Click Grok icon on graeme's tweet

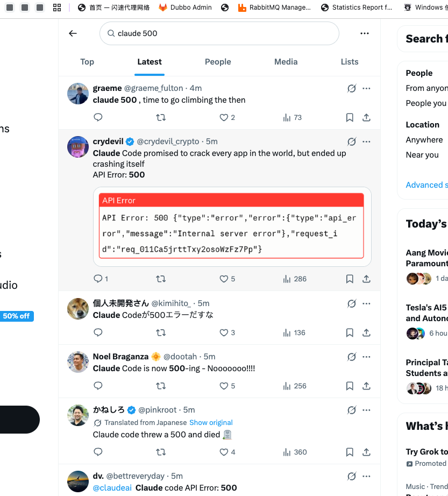[352, 88]
